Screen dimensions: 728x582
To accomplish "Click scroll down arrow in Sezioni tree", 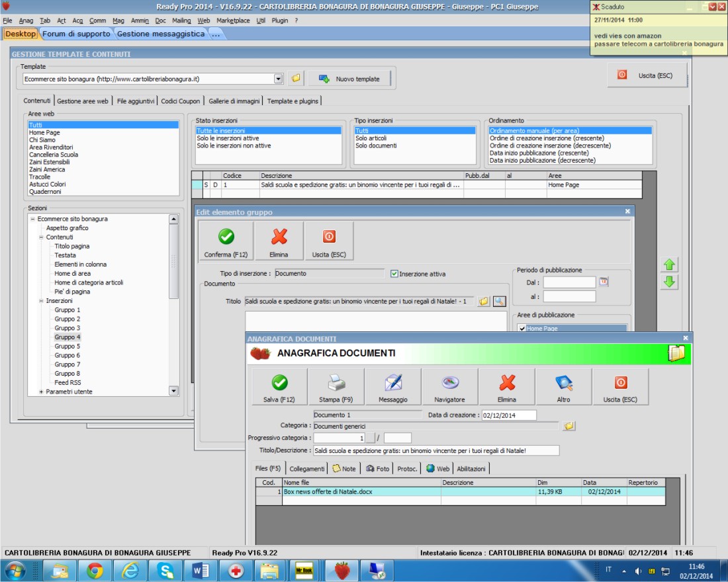I will click(173, 391).
